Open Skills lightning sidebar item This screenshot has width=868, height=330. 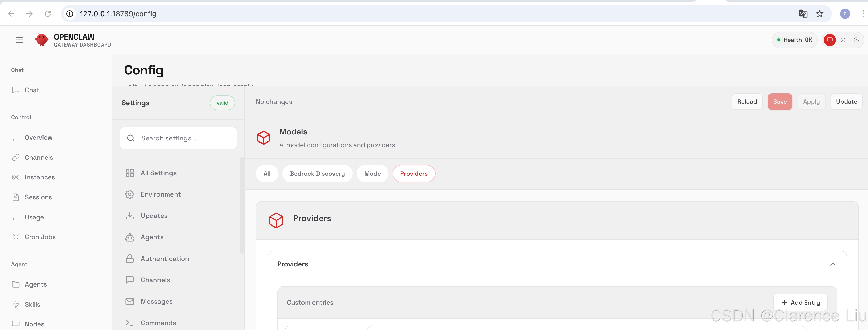32,304
